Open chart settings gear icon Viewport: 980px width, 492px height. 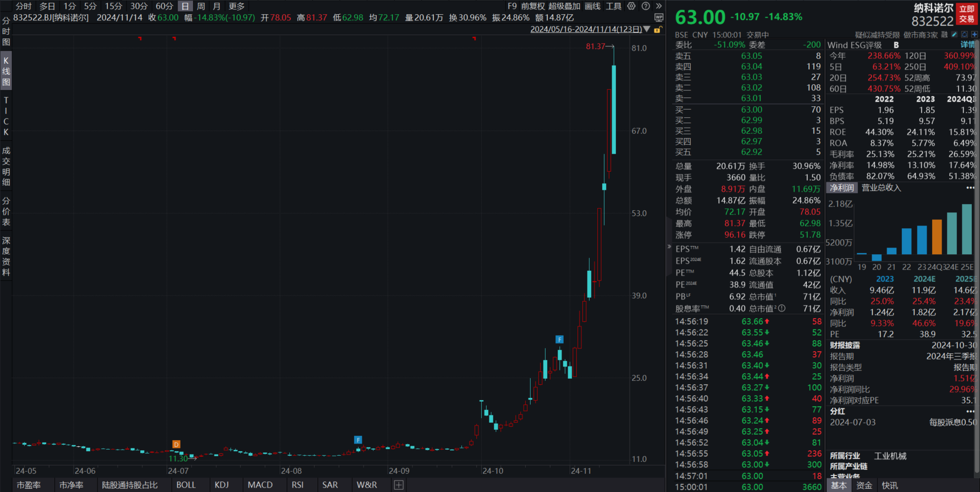point(631,6)
